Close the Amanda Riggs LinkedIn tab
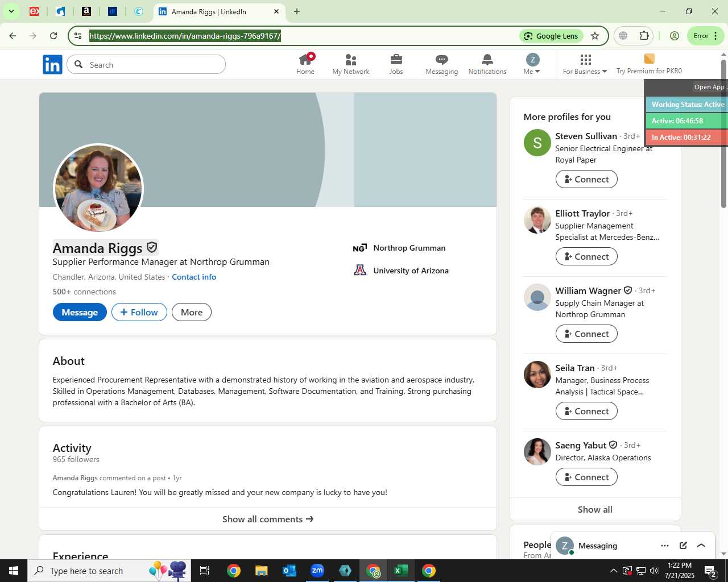Image resolution: width=728 pixels, height=582 pixels. point(276,11)
